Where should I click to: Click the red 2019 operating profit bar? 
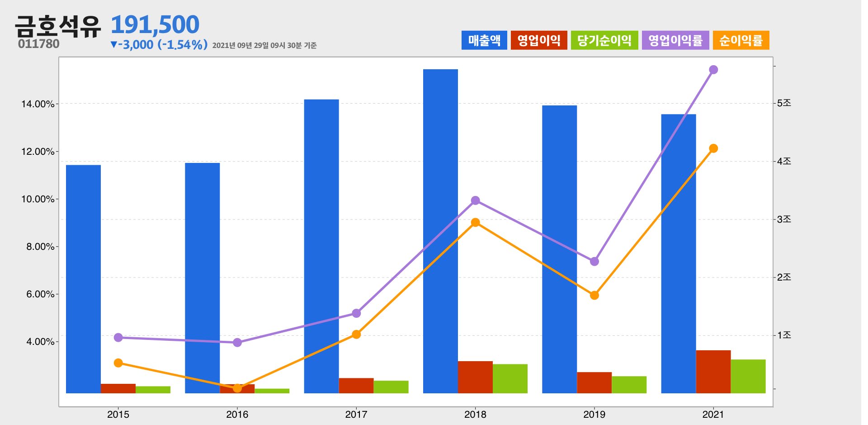coord(594,382)
